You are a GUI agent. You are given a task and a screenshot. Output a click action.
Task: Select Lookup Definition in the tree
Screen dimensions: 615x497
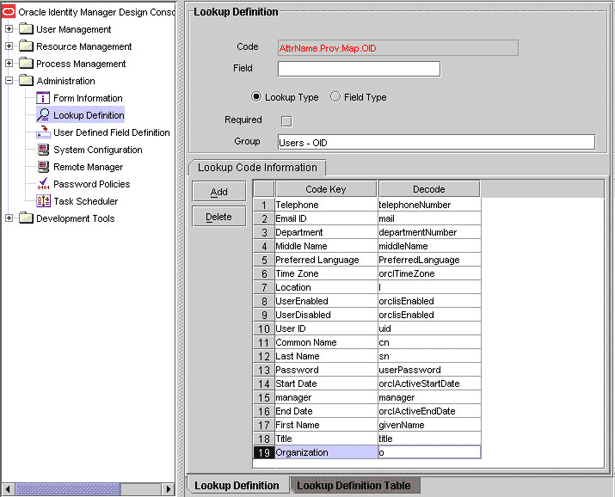[89, 115]
